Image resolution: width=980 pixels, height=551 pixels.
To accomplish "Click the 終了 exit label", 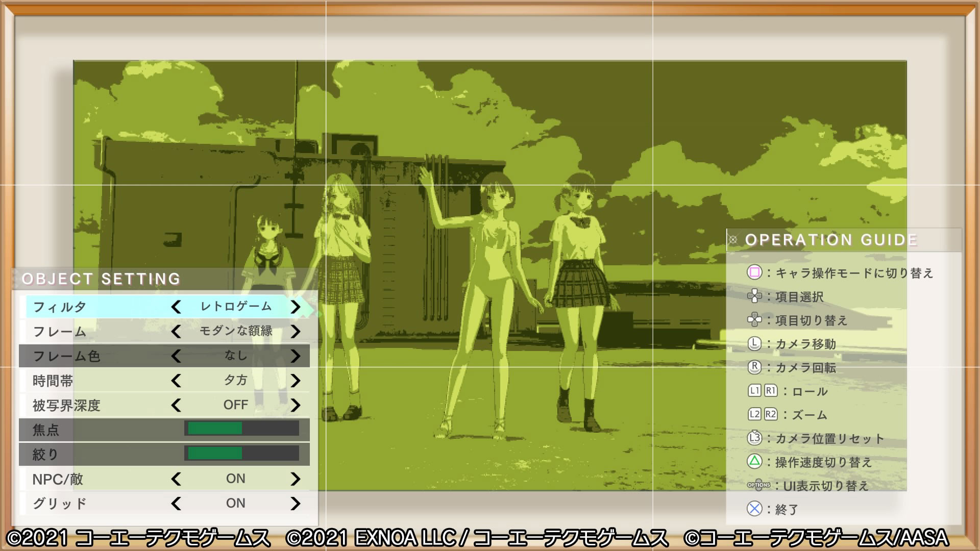I will (x=787, y=509).
